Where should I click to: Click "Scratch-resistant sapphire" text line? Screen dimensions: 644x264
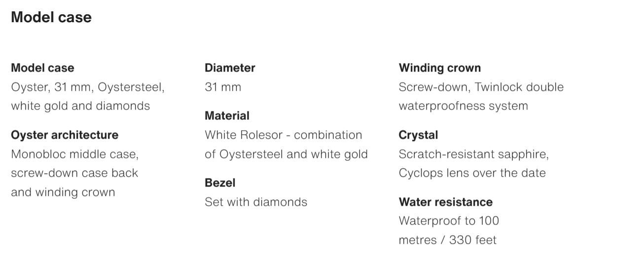(x=473, y=154)
